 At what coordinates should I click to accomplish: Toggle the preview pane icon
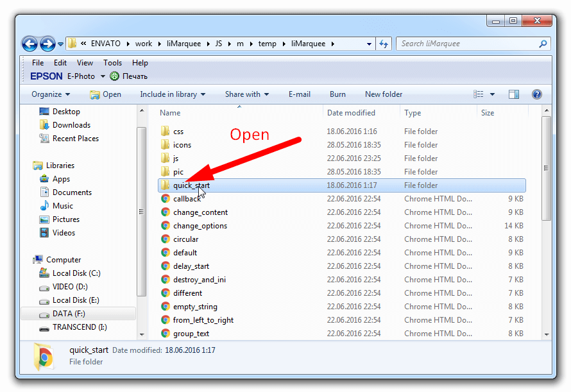514,94
